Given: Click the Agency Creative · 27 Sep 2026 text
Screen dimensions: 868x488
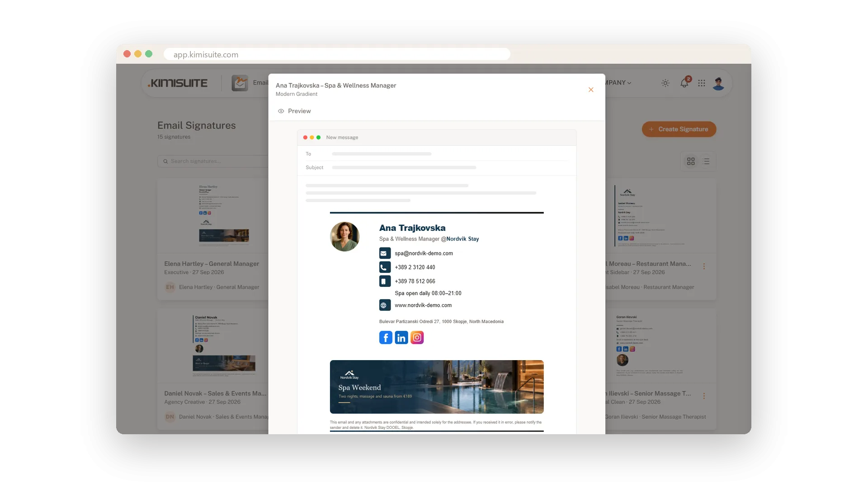Looking at the screenshot, I should pyautogui.click(x=203, y=402).
